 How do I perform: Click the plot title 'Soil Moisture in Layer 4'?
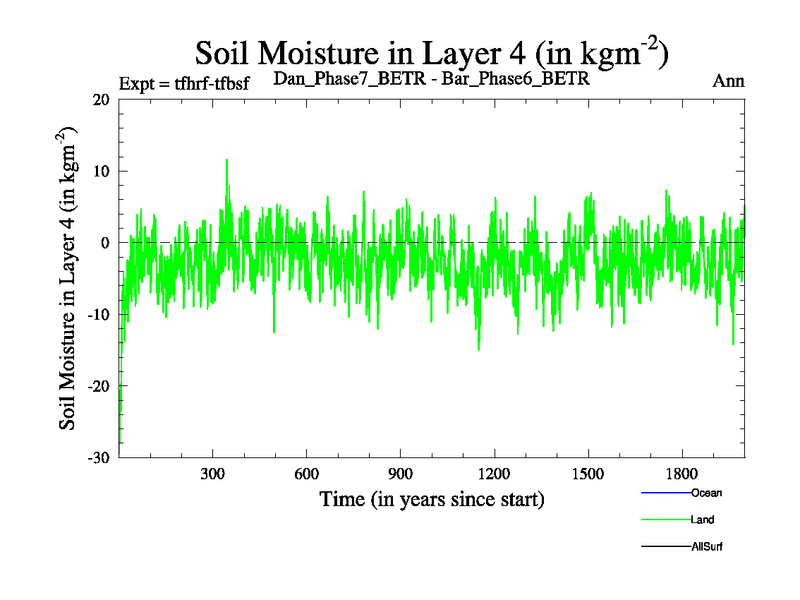tap(430, 52)
